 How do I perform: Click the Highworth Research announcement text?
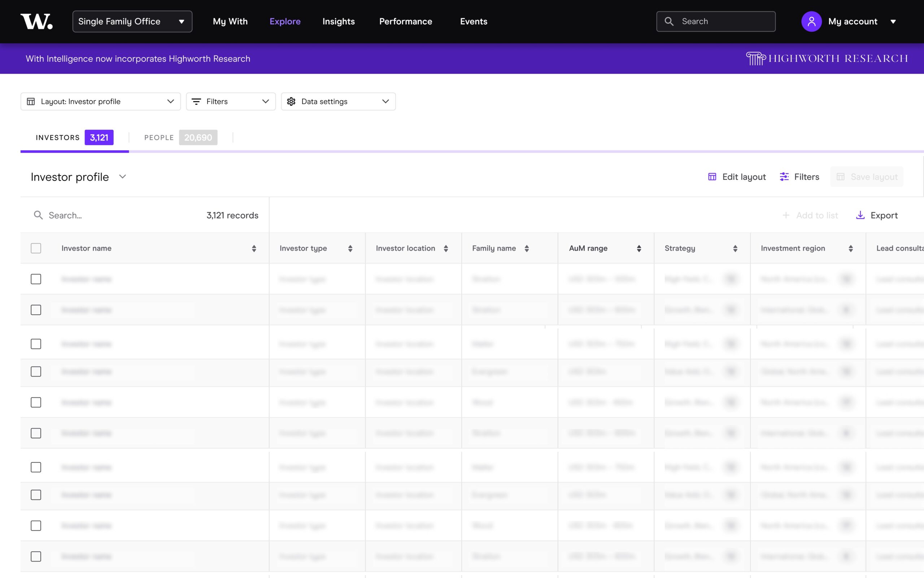(138, 59)
